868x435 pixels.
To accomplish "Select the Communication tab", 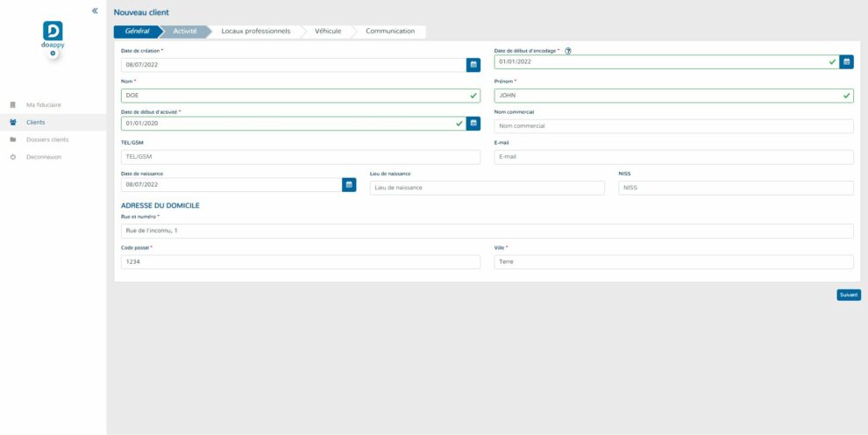I will (390, 31).
